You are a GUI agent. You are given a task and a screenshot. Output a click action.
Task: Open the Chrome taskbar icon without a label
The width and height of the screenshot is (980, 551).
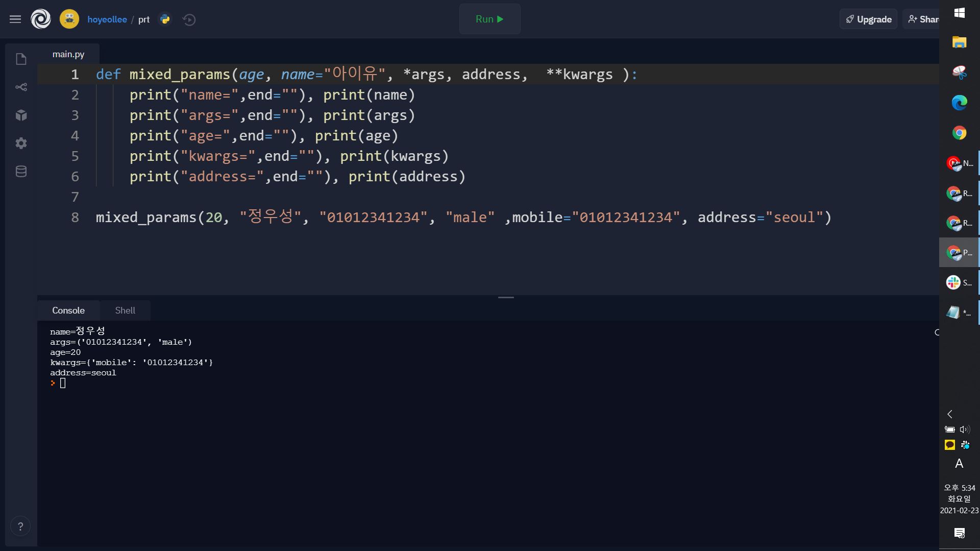click(x=959, y=133)
